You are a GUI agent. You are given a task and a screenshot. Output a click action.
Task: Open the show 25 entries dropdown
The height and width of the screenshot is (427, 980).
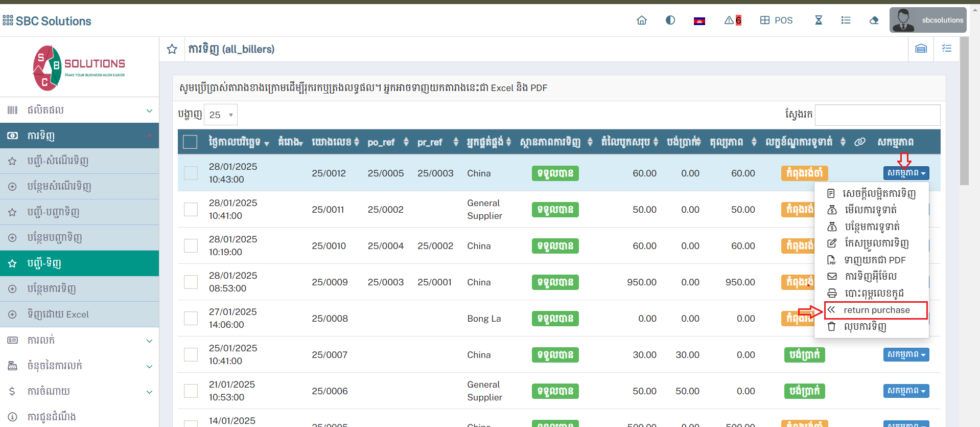(x=221, y=115)
